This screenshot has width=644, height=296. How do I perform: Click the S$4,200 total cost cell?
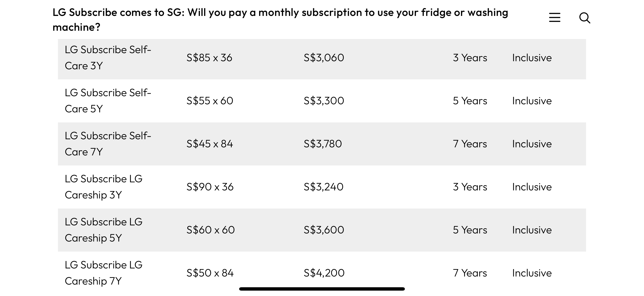click(324, 273)
